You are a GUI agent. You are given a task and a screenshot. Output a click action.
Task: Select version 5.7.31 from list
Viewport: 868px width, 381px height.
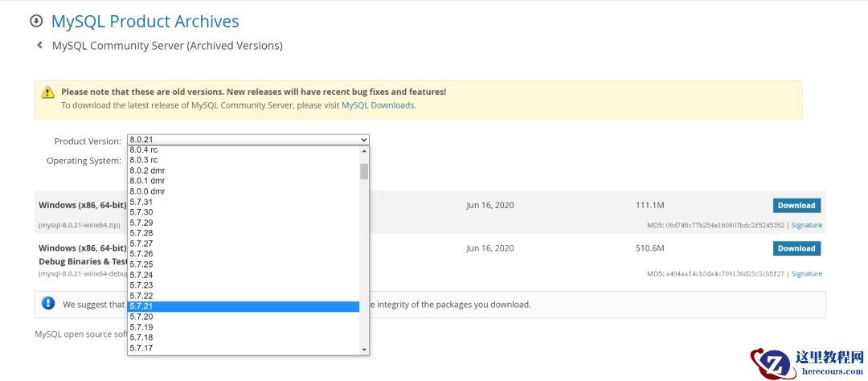click(x=244, y=202)
